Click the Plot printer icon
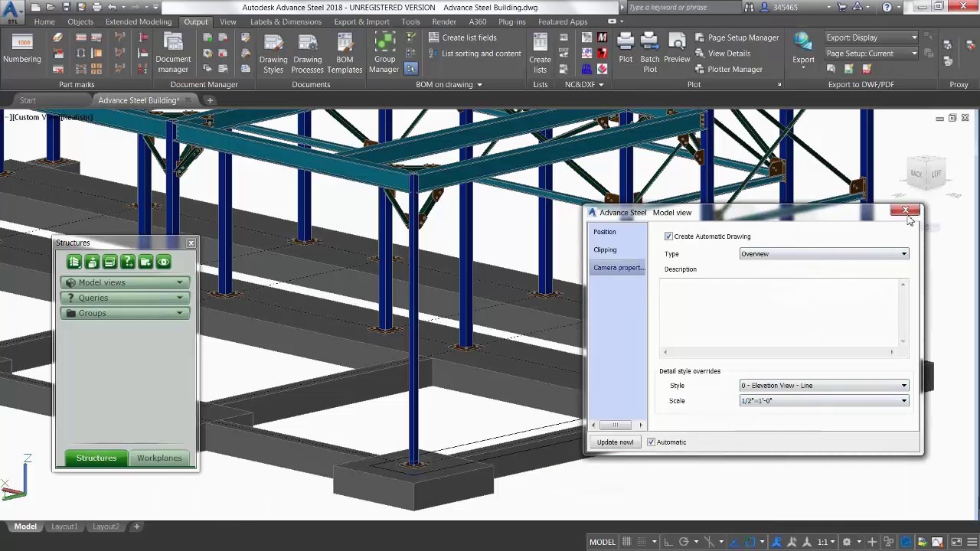The height and width of the screenshot is (551, 980). (x=626, y=42)
